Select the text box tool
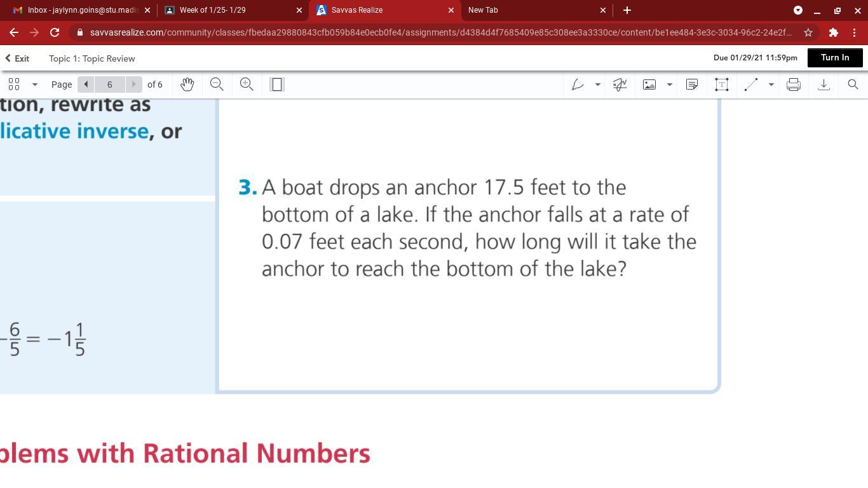The height and width of the screenshot is (488, 868). pyautogui.click(x=721, y=85)
